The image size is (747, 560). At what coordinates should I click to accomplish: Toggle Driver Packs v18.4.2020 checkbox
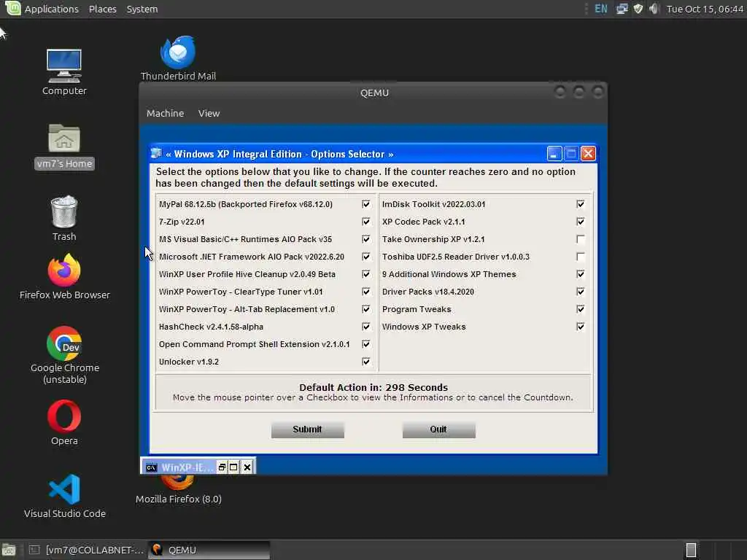coord(580,292)
